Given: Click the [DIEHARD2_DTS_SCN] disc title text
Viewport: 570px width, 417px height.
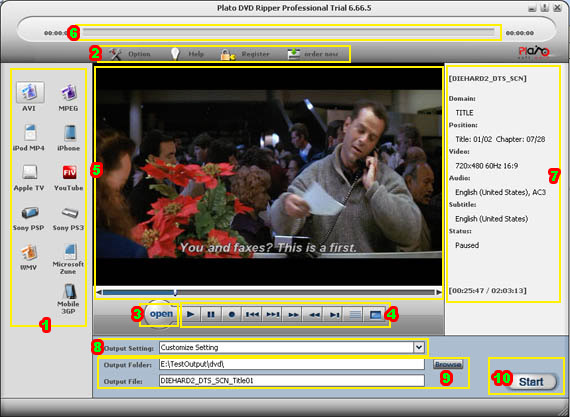Looking at the screenshot, I should (487, 79).
